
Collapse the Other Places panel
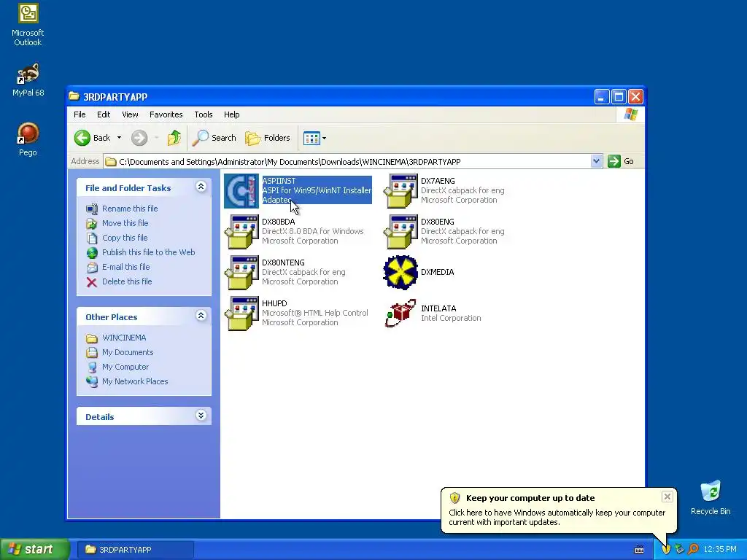pyautogui.click(x=201, y=316)
